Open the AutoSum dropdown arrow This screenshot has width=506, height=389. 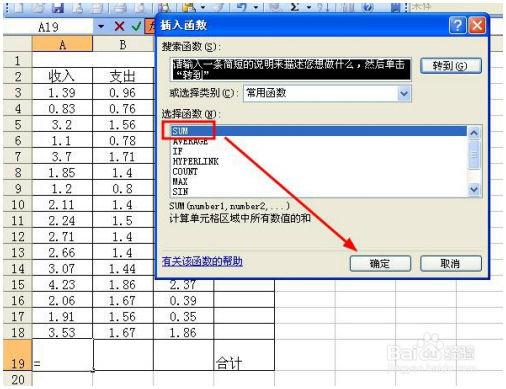click(x=308, y=7)
